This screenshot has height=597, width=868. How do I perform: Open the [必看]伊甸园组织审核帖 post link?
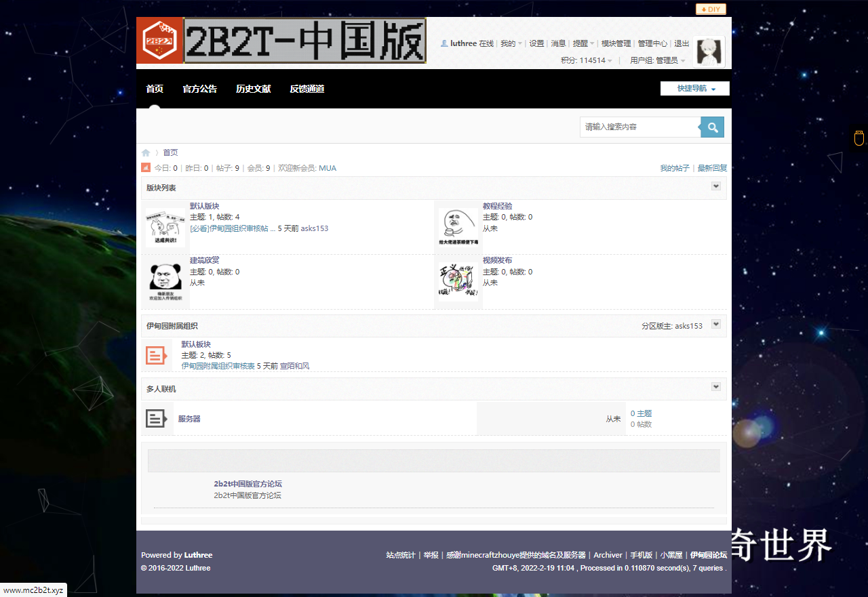(x=233, y=228)
